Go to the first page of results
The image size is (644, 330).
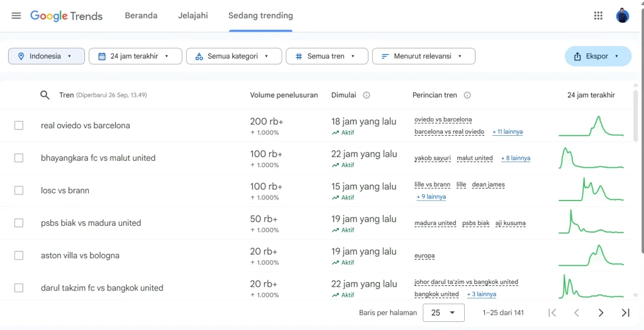(x=552, y=313)
